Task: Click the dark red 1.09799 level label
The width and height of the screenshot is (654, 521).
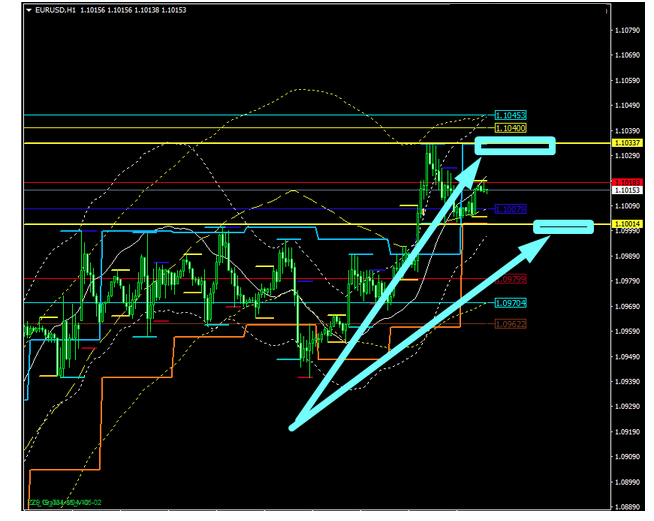Action: pos(509,279)
